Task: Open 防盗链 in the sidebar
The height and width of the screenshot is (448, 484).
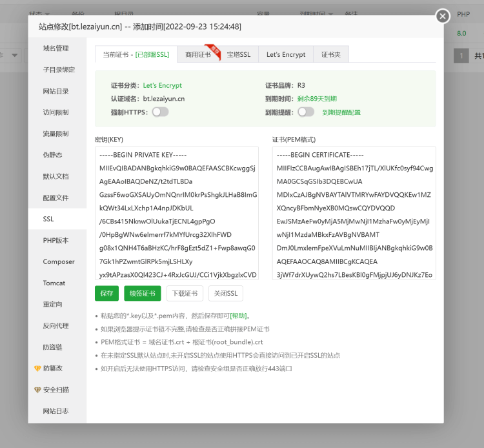Action: point(57,347)
